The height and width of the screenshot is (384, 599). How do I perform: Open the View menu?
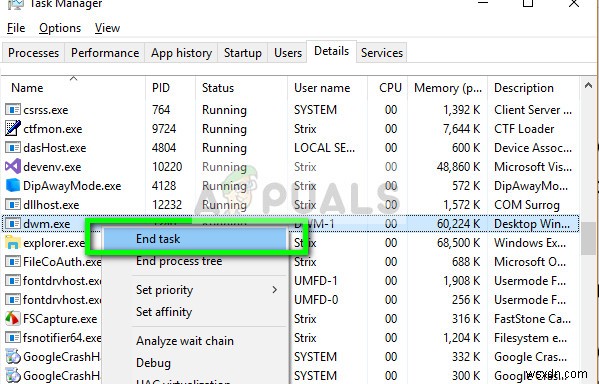(107, 28)
